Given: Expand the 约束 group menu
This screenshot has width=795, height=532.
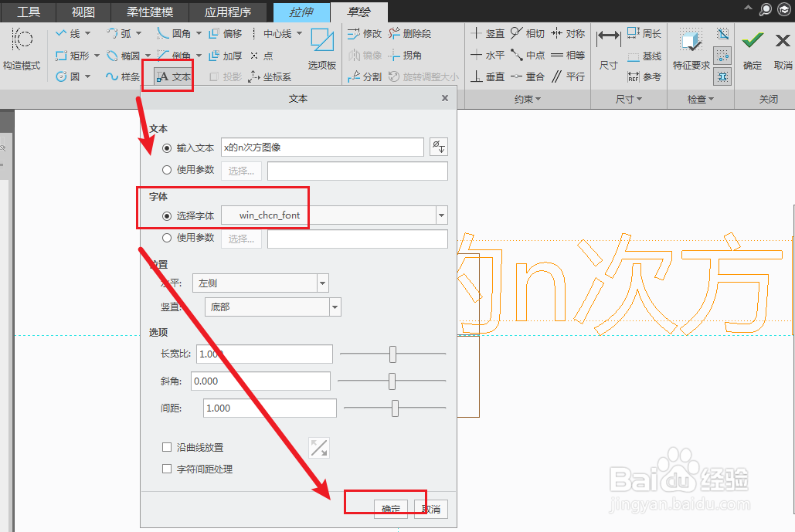Looking at the screenshot, I should pyautogui.click(x=527, y=100).
